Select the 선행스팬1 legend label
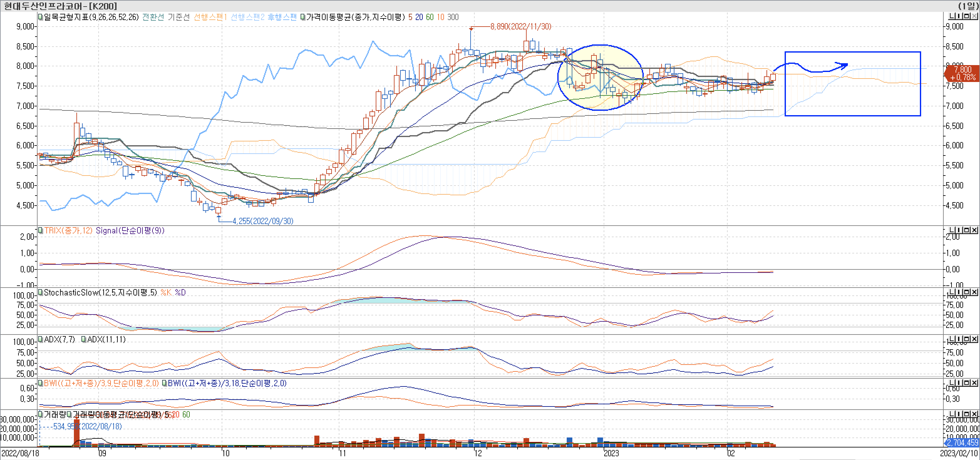The image size is (980, 460). click(x=210, y=17)
